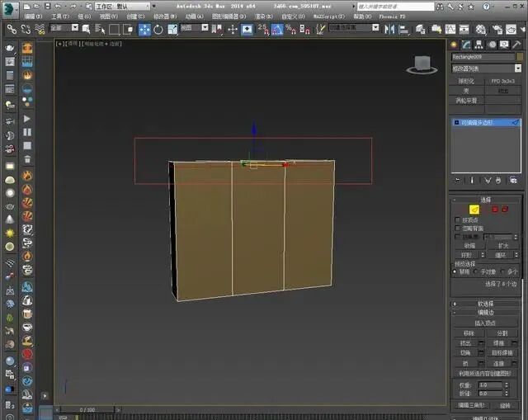528x420 pixels.
Task: Click the Rectangle009 object name field
Action: click(x=483, y=57)
